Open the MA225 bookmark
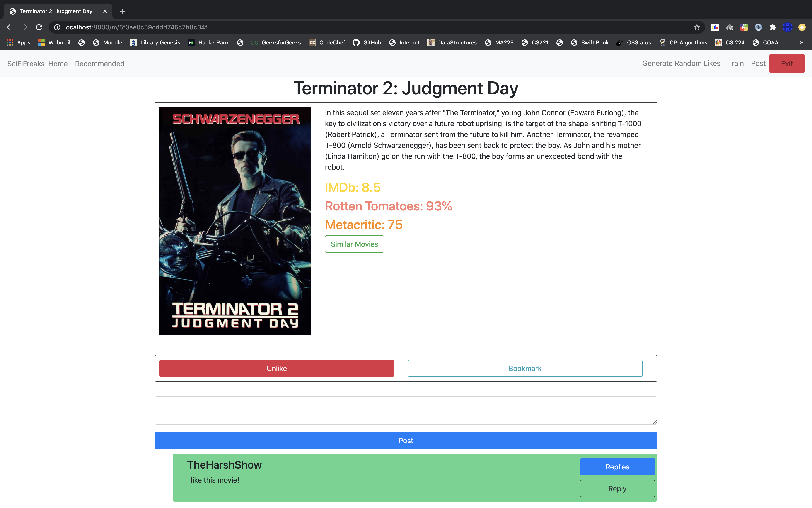 499,43
